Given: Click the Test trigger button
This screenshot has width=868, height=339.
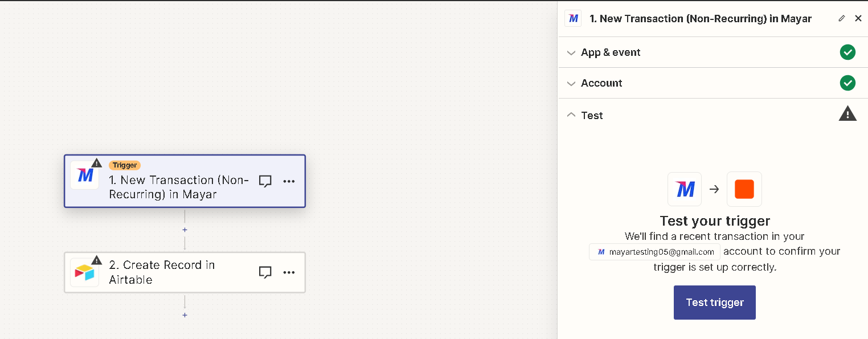Looking at the screenshot, I should click(x=715, y=303).
